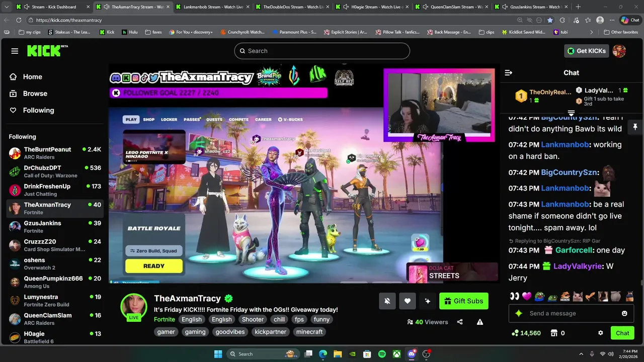Screen dimensions: 644x362
Task: Switch to TheDoubleDos Stream tab
Action: [x=293, y=7]
